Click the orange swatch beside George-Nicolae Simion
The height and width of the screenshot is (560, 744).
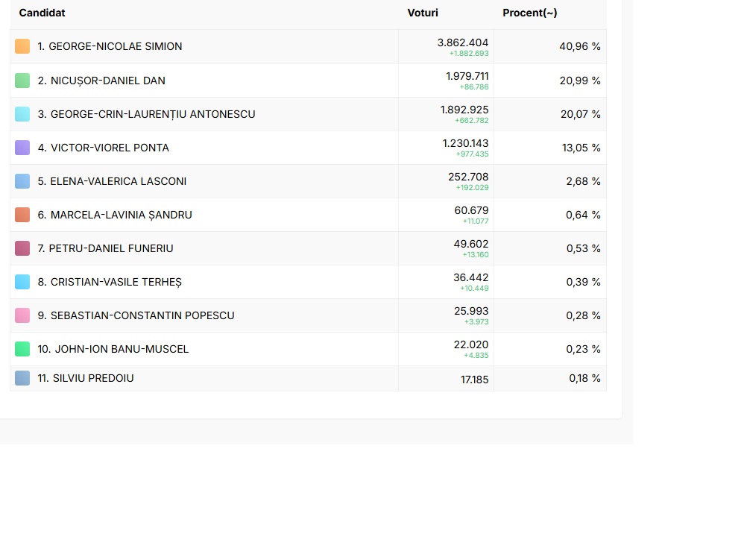click(x=22, y=46)
